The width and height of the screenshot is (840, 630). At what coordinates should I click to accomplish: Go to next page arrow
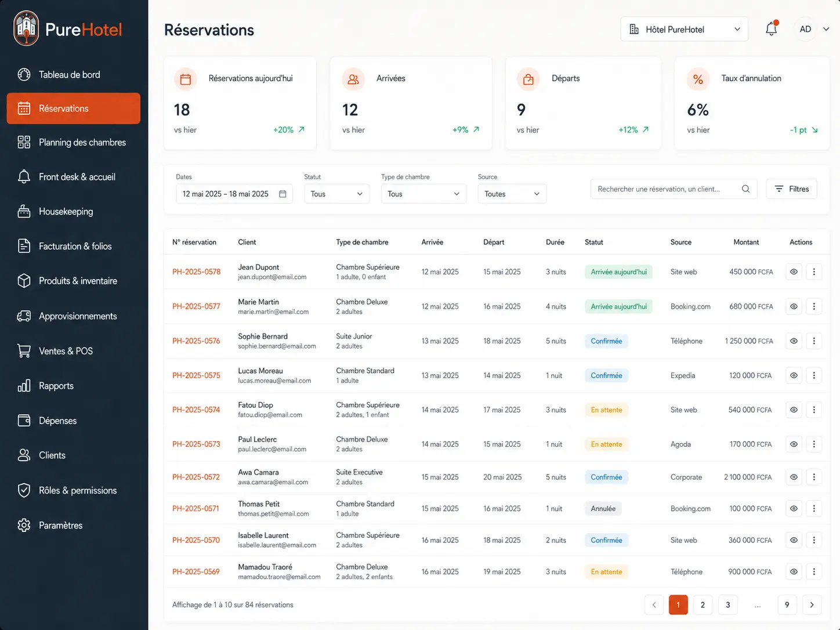(x=812, y=604)
